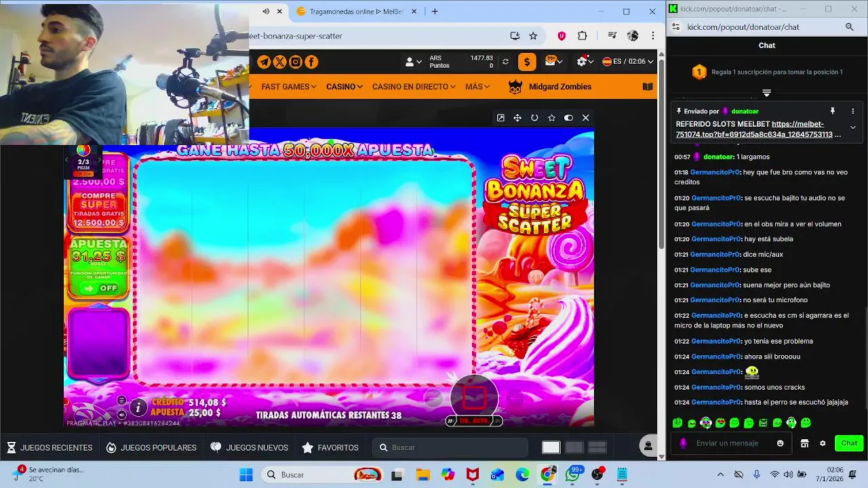Open the slot hamburger menu icon
This screenshot has height=488, width=868.
click(x=121, y=400)
